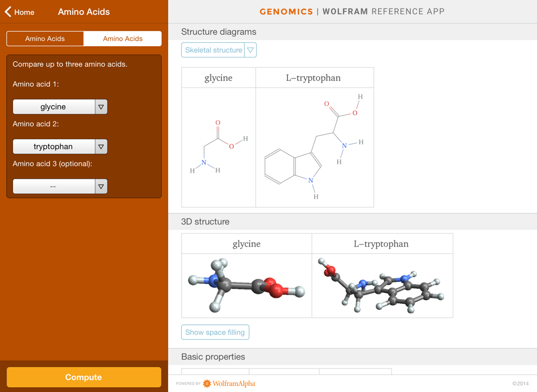Click the 3D structure section heading
The image size is (537, 392).
point(205,221)
